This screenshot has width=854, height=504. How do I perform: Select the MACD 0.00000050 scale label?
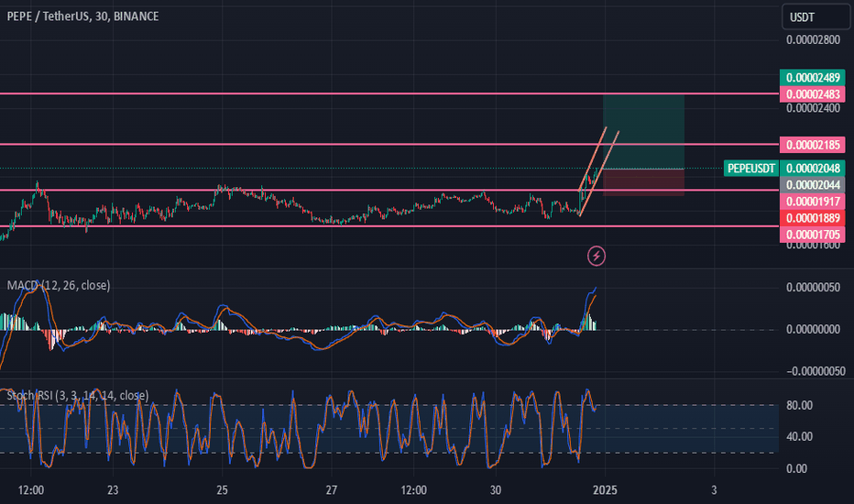(813, 288)
